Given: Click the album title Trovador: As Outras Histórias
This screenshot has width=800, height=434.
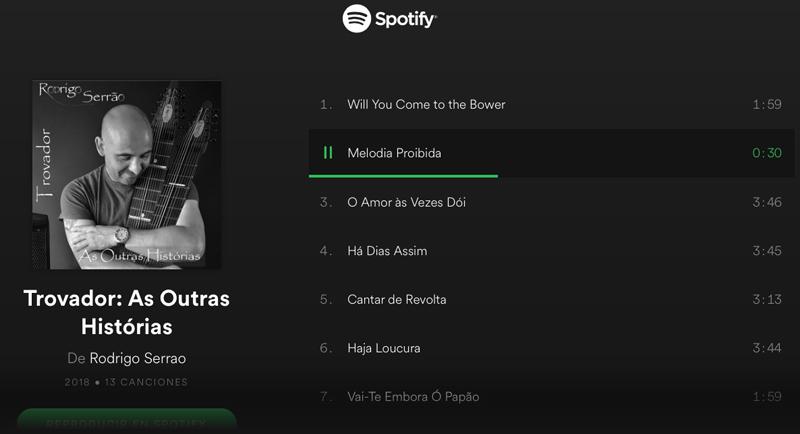Looking at the screenshot, I should (x=127, y=312).
